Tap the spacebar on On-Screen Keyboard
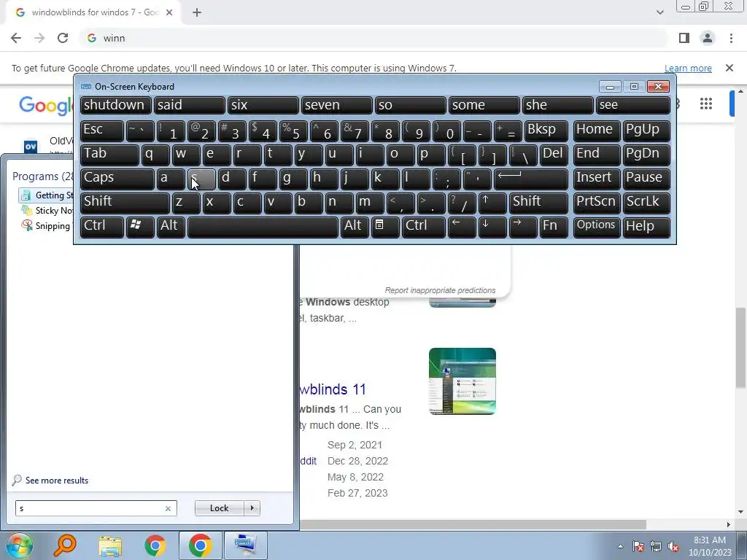 [x=263, y=227]
